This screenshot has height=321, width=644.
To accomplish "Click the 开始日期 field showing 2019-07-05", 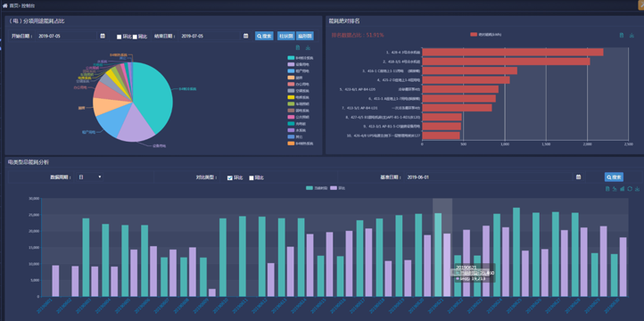I will pyautogui.click(x=67, y=37).
